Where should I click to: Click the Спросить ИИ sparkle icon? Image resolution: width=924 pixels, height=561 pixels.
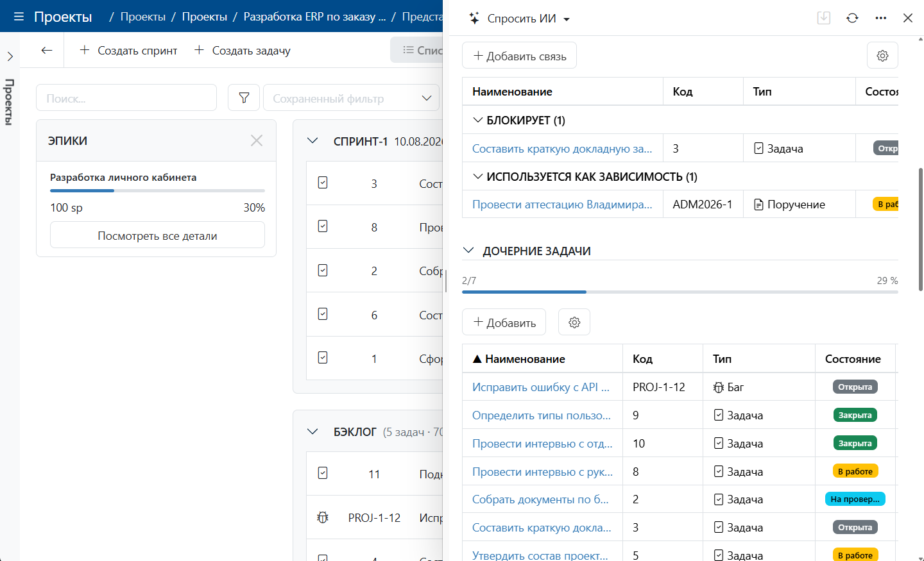point(474,19)
